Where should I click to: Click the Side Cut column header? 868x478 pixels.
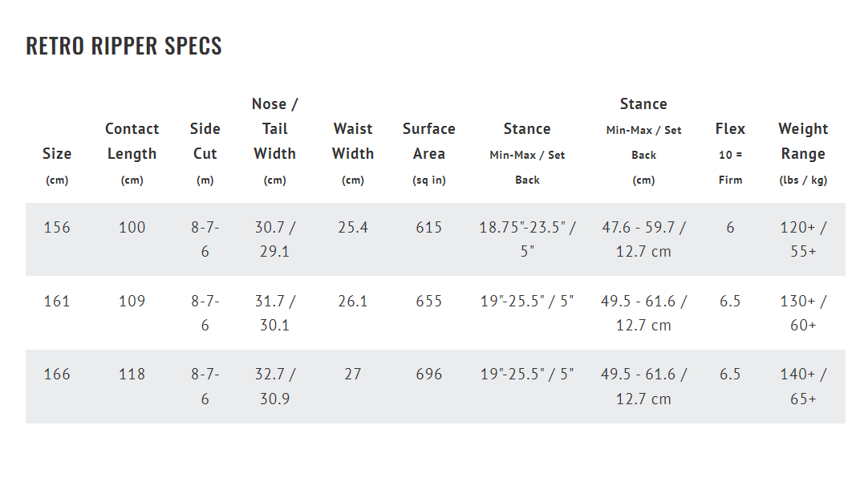point(205,153)
